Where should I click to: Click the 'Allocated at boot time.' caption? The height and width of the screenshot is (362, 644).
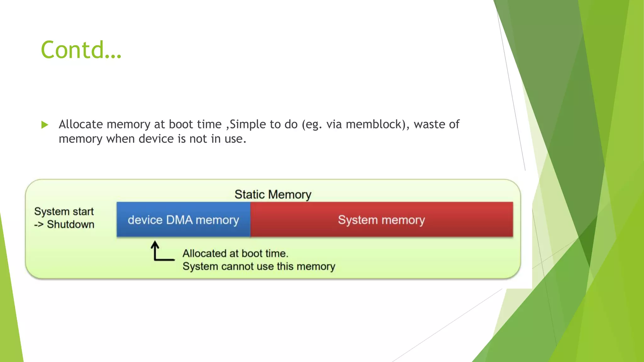click(236, 253)
